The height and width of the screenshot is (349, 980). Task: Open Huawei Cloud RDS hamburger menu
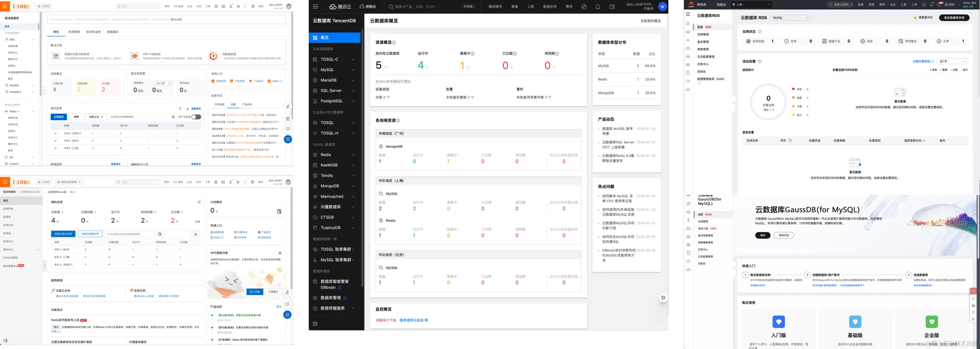[688, 14]
